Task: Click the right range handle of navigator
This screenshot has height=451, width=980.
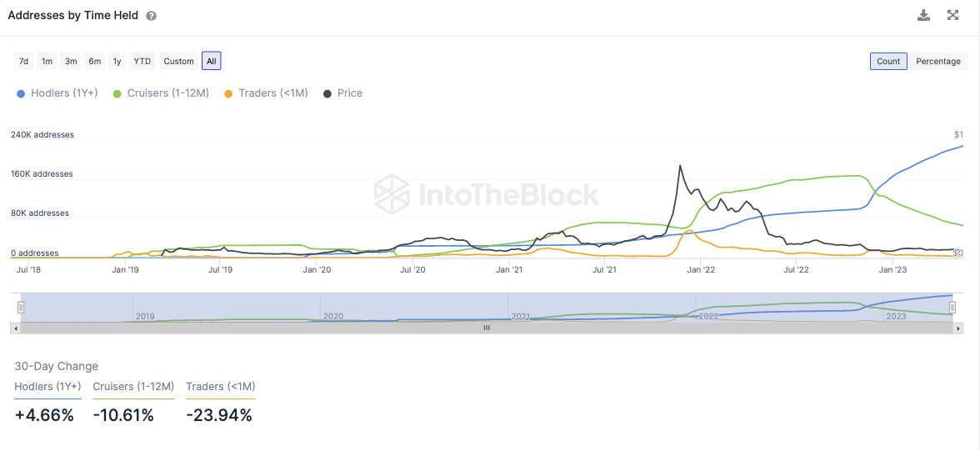Action: [x=952, y=308]
